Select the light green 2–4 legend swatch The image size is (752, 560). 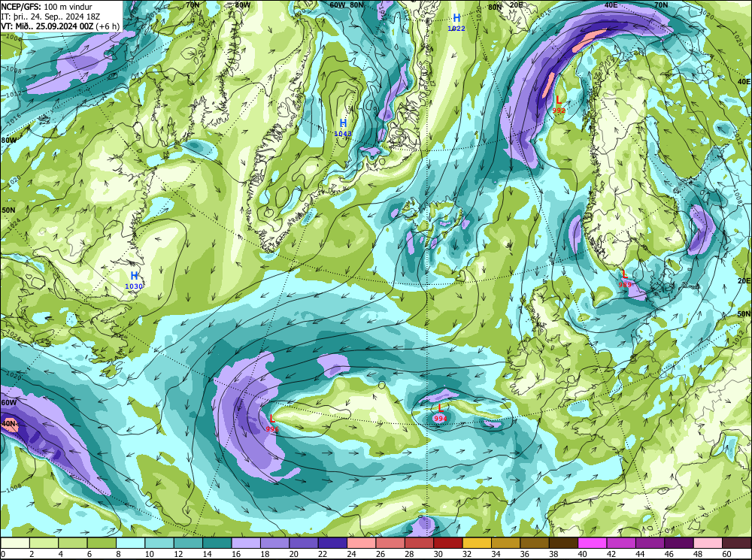point(44,543)
